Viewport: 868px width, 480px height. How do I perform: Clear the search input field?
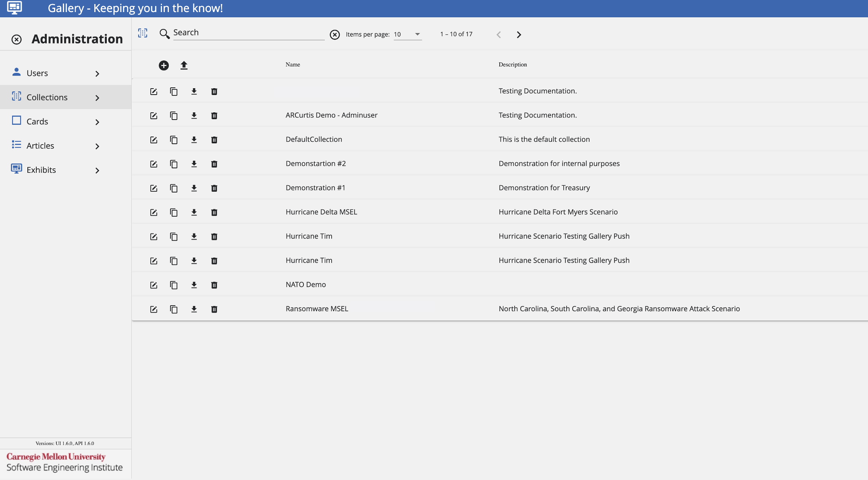pyautogui.click(x=334, y=34)
